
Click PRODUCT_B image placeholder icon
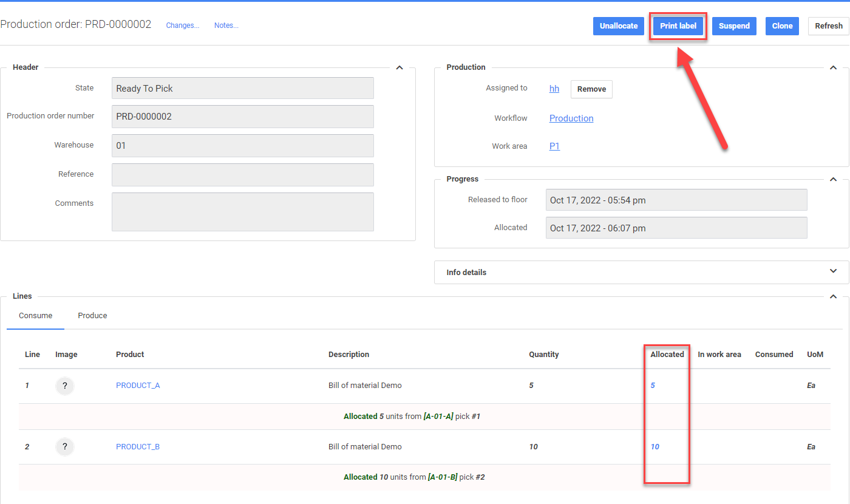pyautogui.click(x=65, y=448)
